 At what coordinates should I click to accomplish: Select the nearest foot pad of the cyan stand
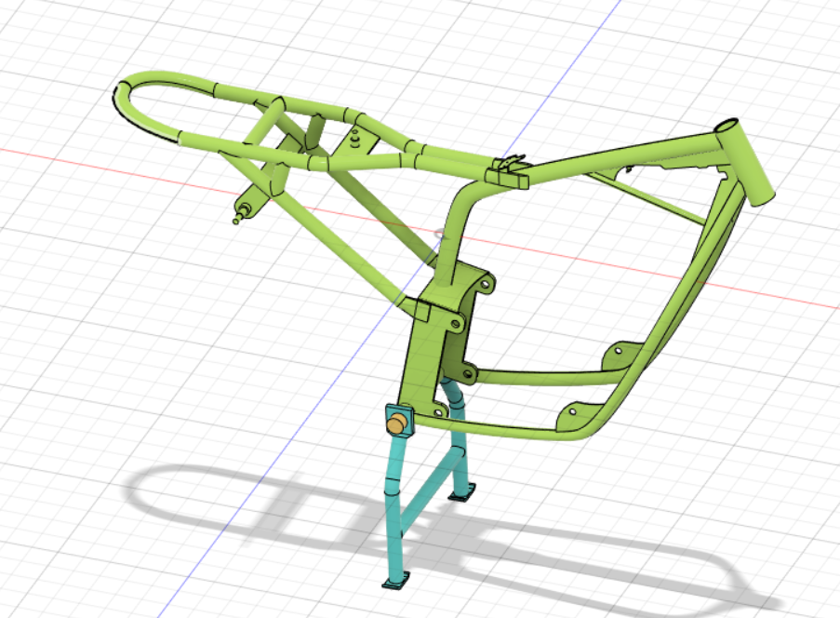coord(396,581)
